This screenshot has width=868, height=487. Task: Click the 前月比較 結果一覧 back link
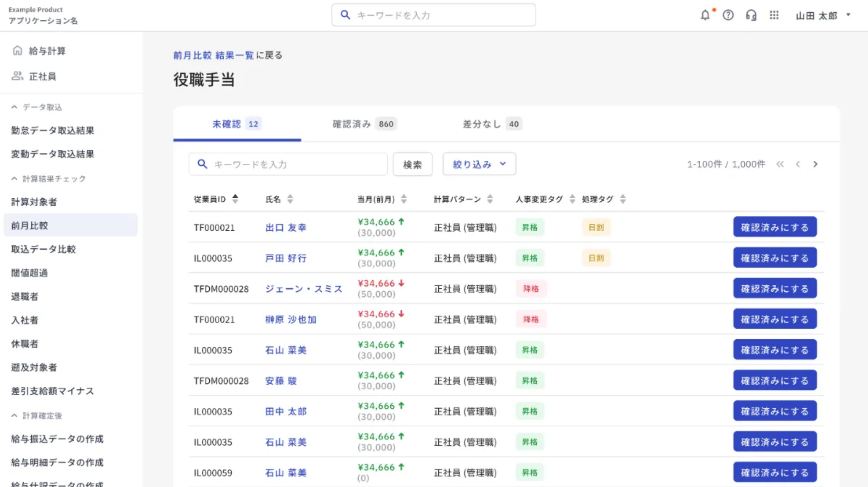point(213,55)
